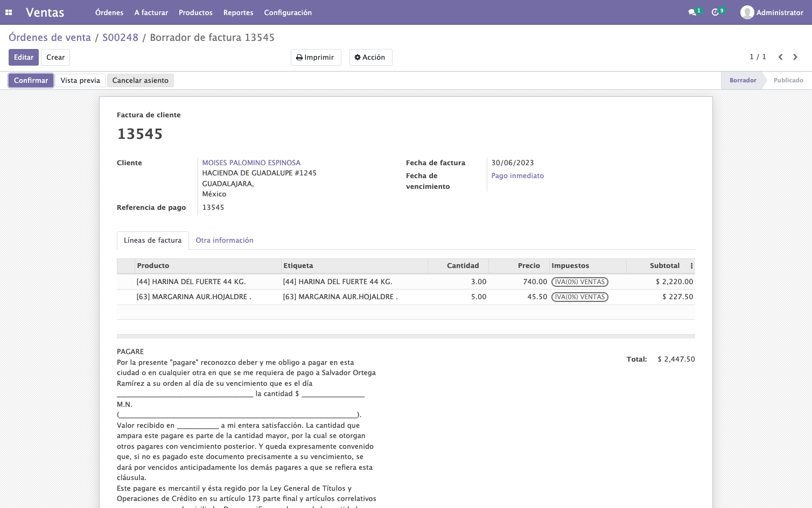Open the Productos menu
This screenshot has width=812, height=508.
(x=195, y=12)
